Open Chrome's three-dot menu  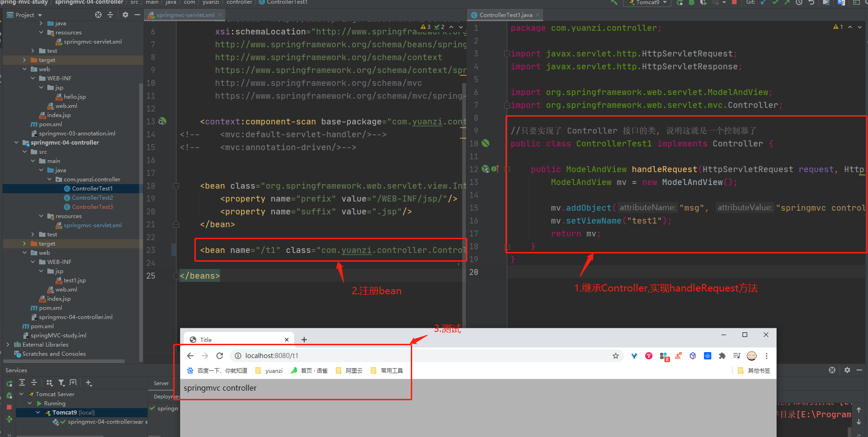[x=766, y=356]
